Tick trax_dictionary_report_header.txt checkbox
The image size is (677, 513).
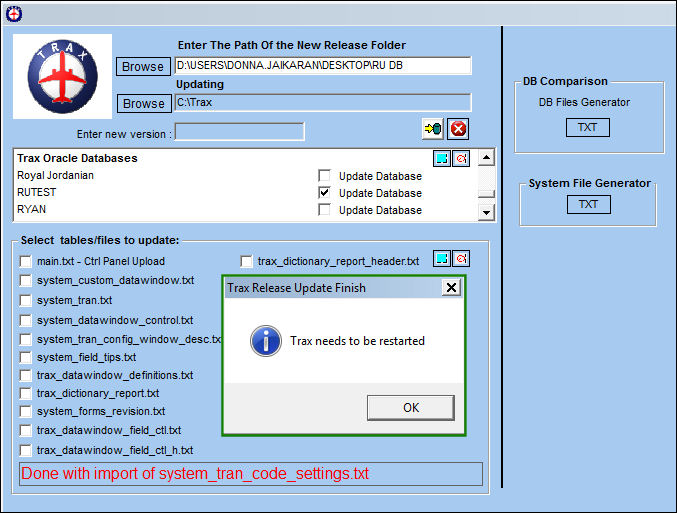click(x=246, y=261)
